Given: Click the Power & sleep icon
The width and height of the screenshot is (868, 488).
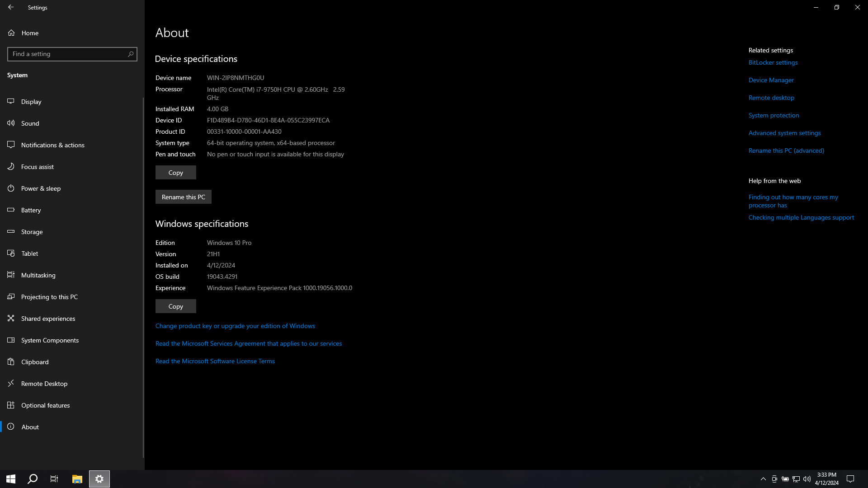Looking at the screenshot, I should [x=11, y=188].
